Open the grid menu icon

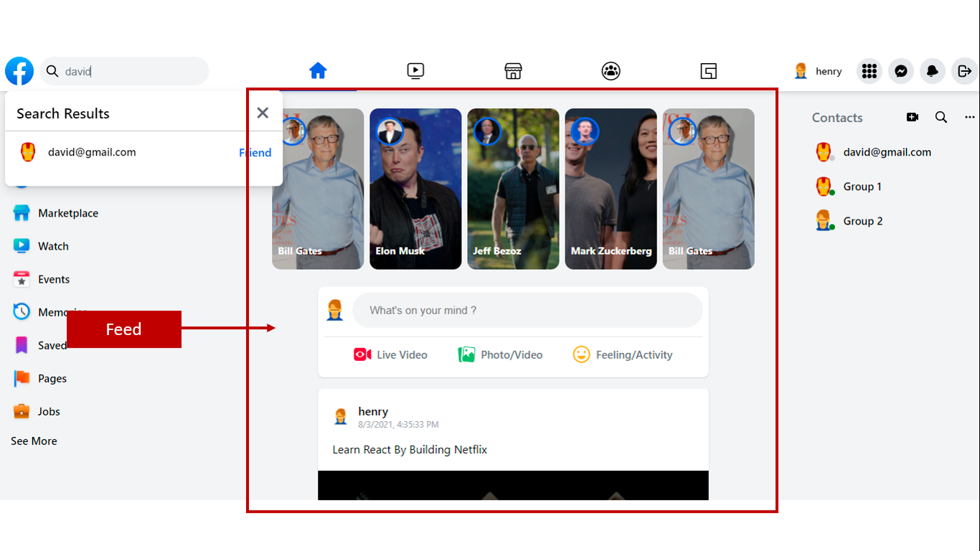[x=869, y=71]
